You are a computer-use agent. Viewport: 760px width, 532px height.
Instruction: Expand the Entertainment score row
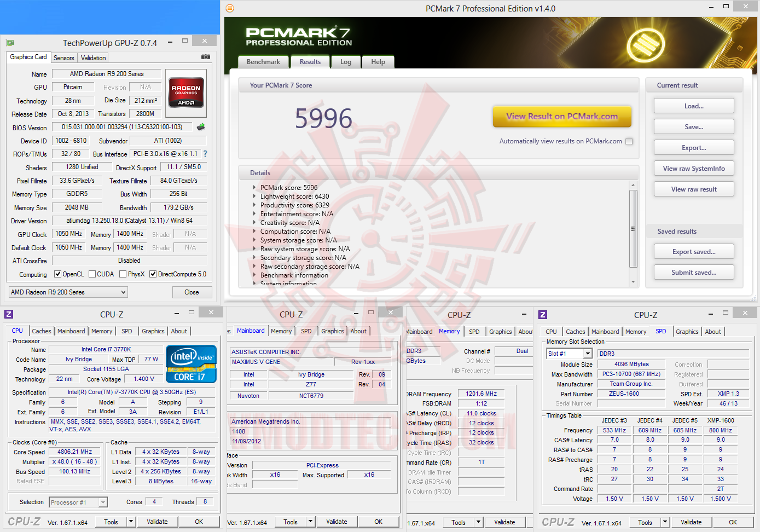[254, 214]
